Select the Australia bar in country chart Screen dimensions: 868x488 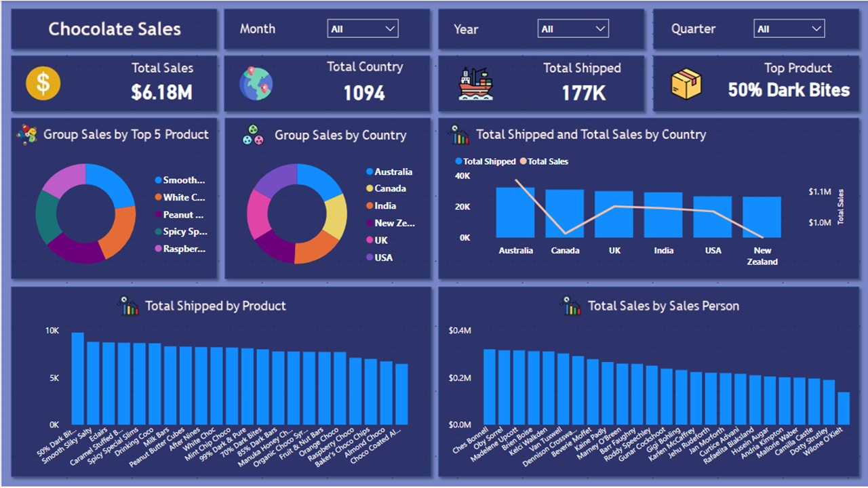pyautogui.click(x=515, y=212)
